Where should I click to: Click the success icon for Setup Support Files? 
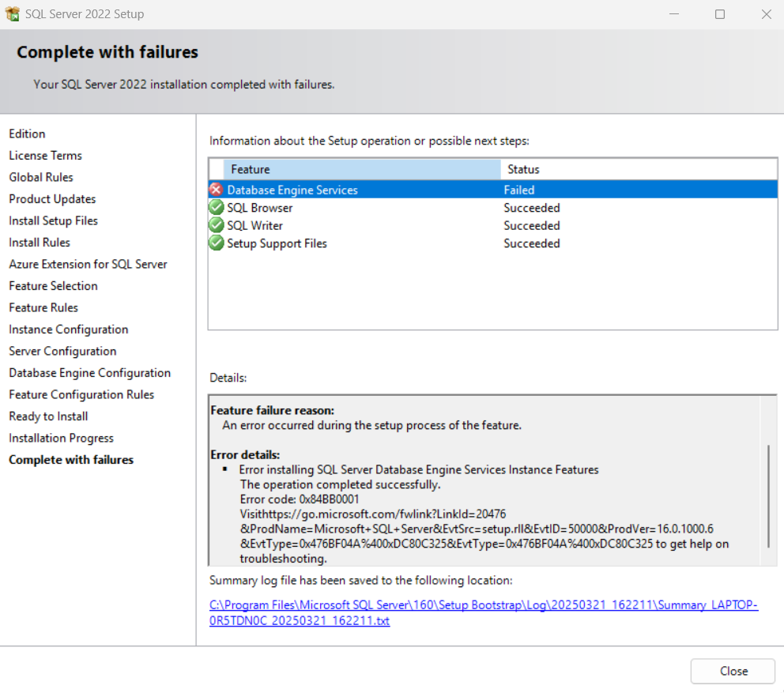(216, 243)
